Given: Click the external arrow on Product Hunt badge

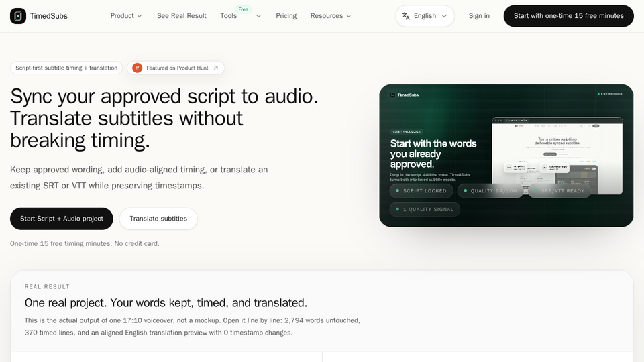Looking at the screenshot, I should click(x=215, y=68).
